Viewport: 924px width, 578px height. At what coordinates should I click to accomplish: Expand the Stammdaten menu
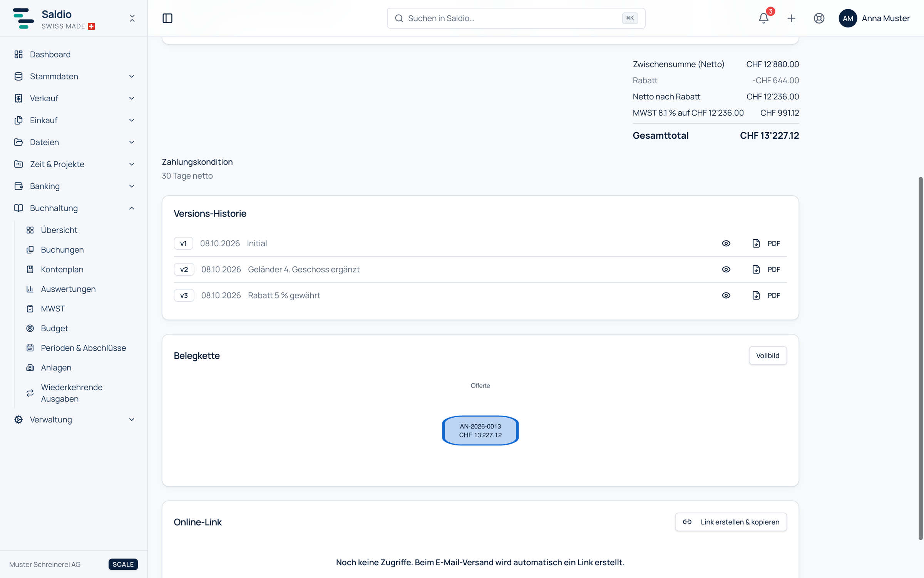[x=74, y=76]
